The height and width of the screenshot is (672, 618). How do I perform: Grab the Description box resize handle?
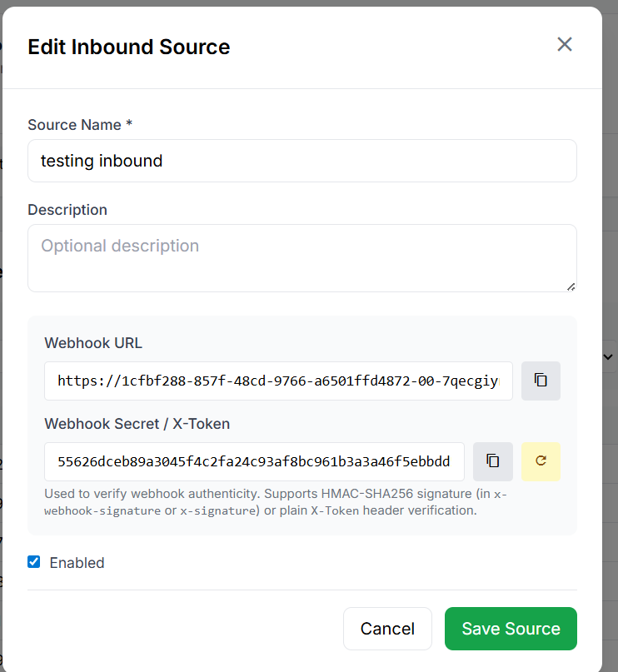pyautogui.click(x=571, y=286)
